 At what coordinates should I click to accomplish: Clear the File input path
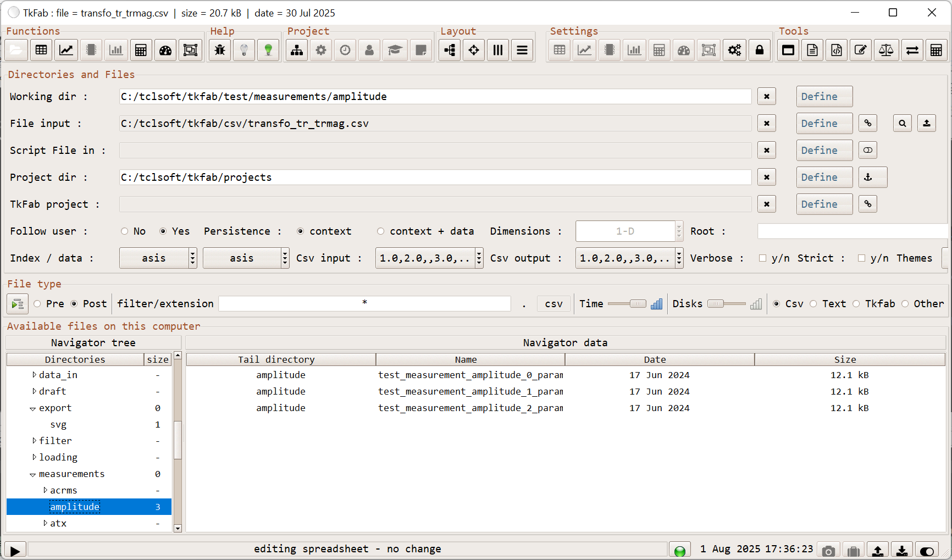pos(766,124)
